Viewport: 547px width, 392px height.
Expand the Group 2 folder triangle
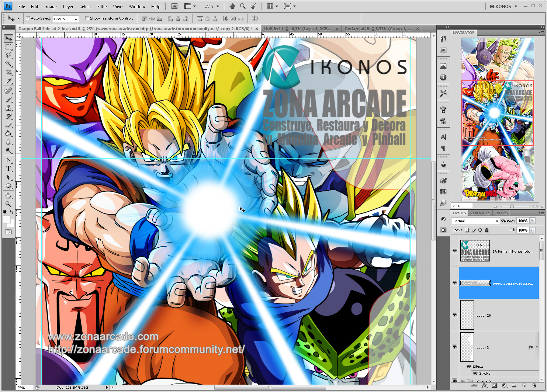point(463,381)
